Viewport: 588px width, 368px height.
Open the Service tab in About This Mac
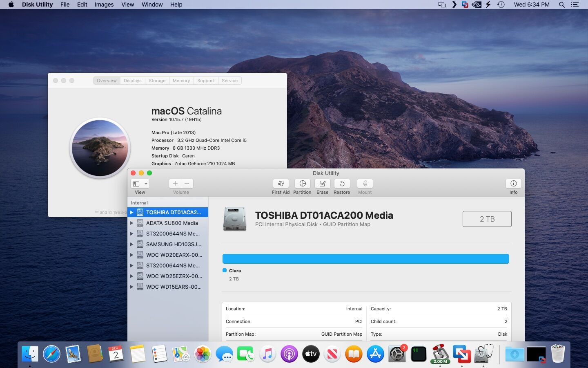229,81
